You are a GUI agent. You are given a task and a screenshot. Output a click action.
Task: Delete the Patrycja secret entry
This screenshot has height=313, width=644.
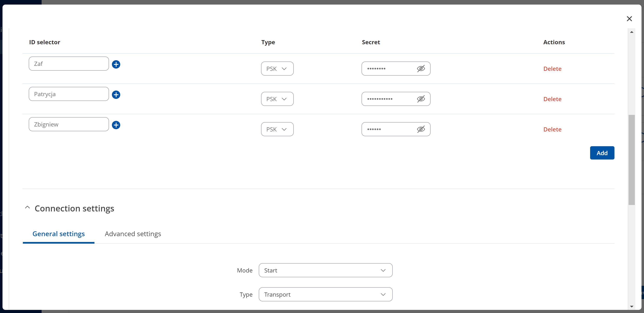click(x=552, y=99)
